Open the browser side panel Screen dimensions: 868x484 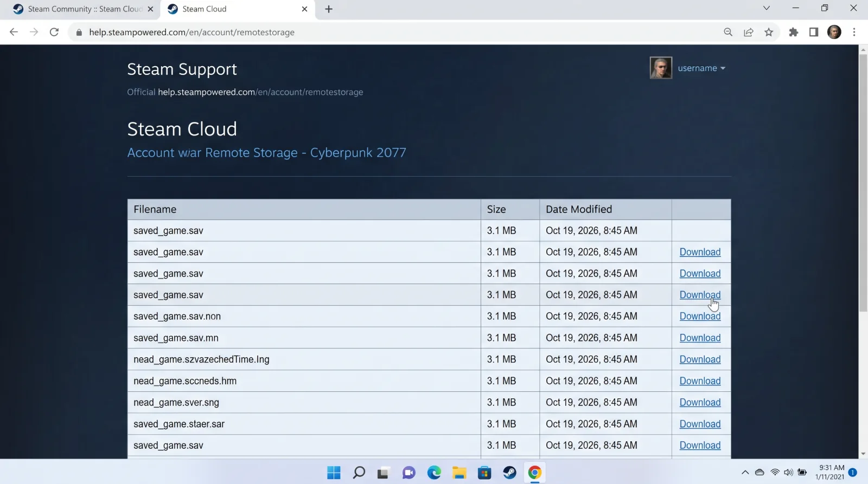(x=814, y=32)
